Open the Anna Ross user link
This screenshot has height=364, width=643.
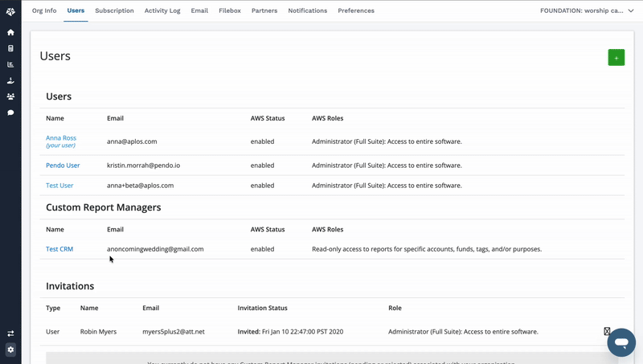(x=61, y=138)
